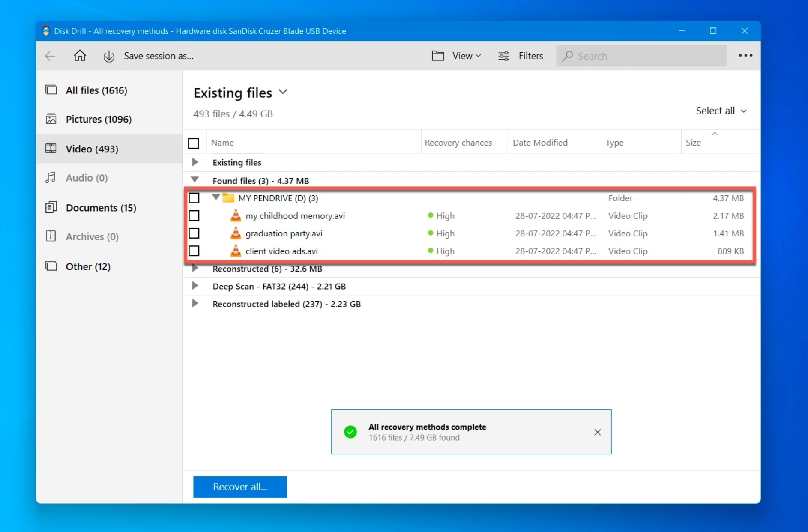Click the View folder icon
808x532 pixels.
(x=438, y=56)
